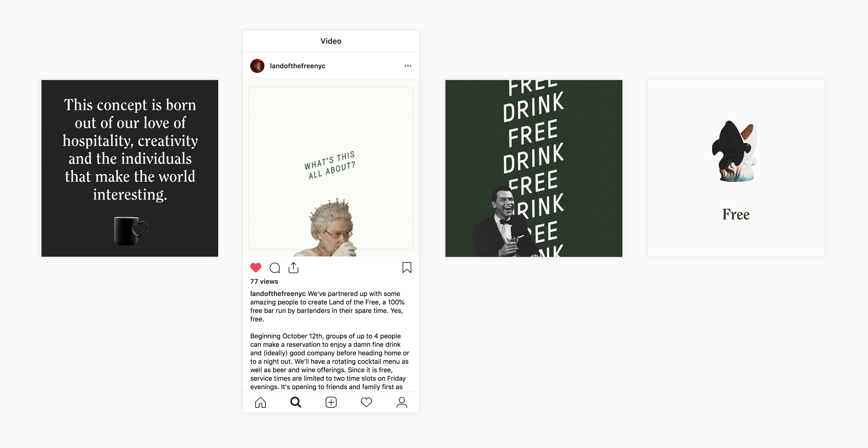Open activity with the bottom heart icon

366,403
